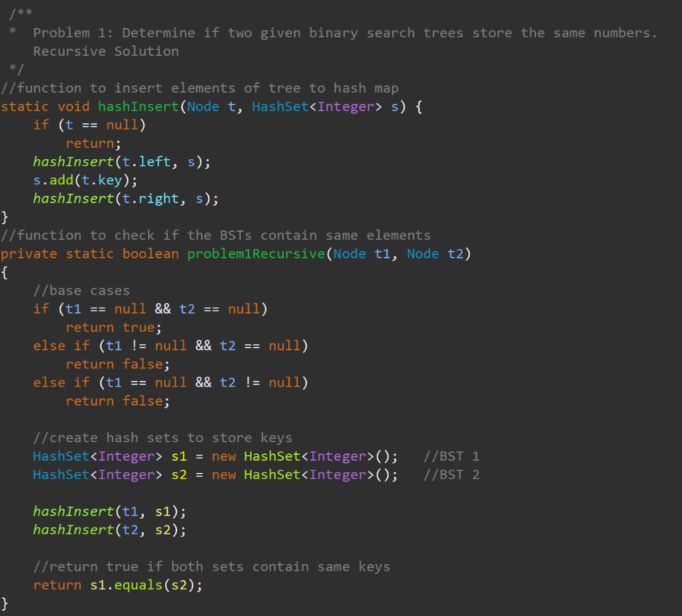Click the '//BST 2' trailing comment
Viewport: 682px width, 616px height.
click(452, 475)
